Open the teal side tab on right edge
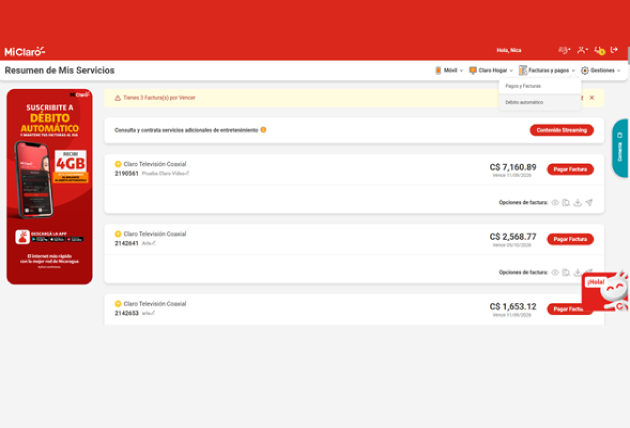 point(620,148)
